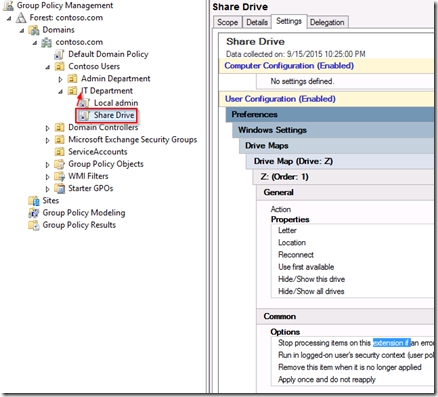Click the WMI Filters icon
Screen dimensions: 438x397
point(59,176)
